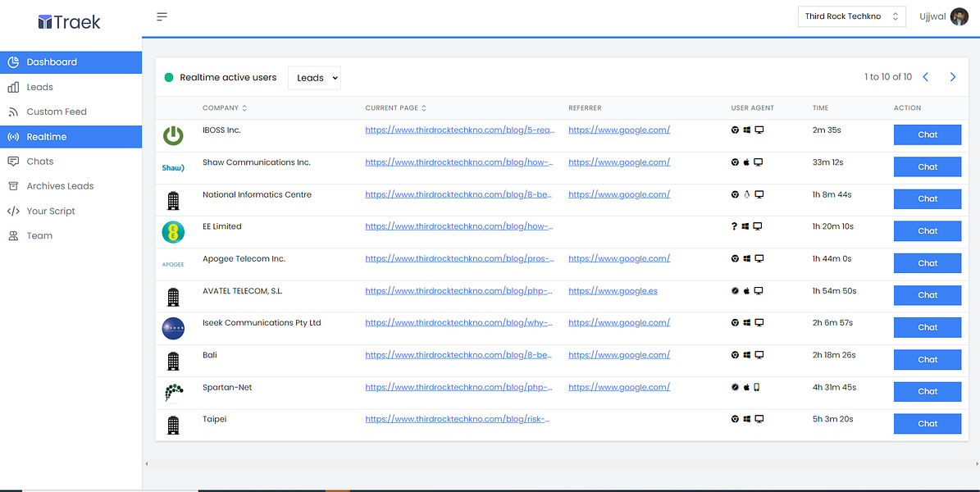Select the Realtime sidebar item

tap(71, 137)
